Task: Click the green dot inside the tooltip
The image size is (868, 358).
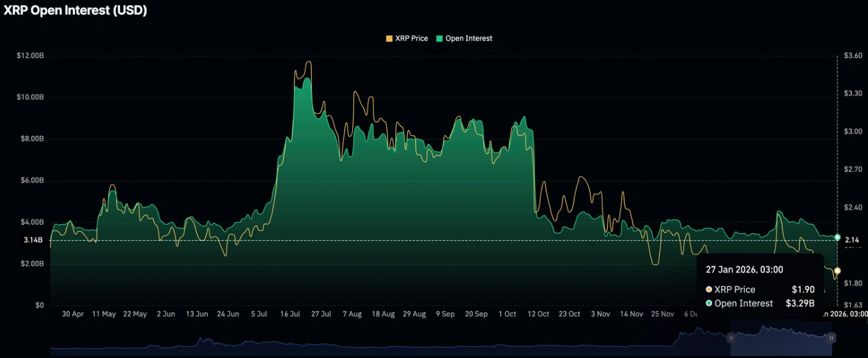Action: click(x=708, y=303)
